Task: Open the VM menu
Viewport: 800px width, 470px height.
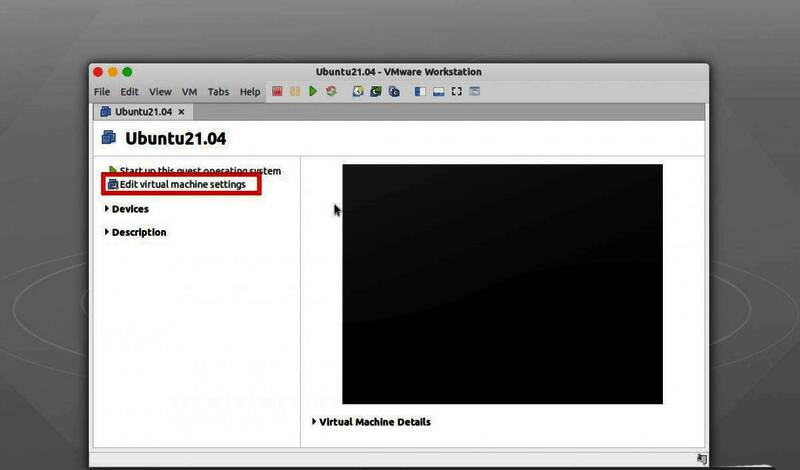Action: (189, 92)
